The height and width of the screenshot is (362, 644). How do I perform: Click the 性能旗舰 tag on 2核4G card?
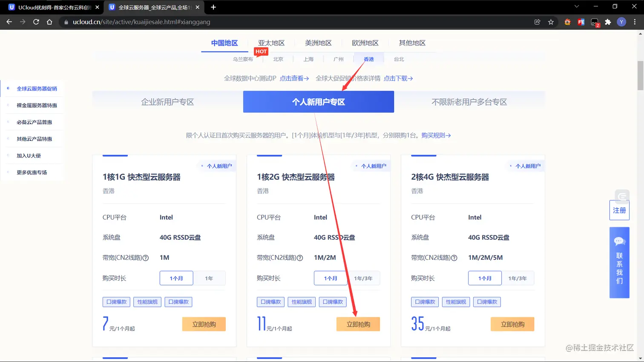tap(456, 302)
